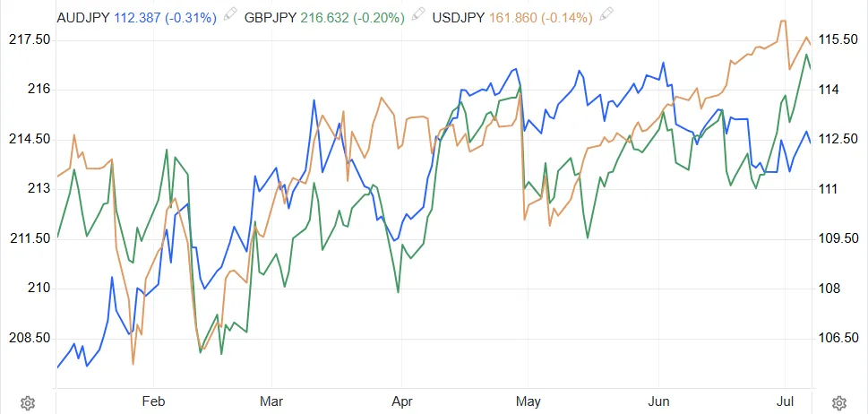Viewport: 868px width, 414px height.
Task: Click the AUDJPY price value 112.387
Action: (136, 18)
